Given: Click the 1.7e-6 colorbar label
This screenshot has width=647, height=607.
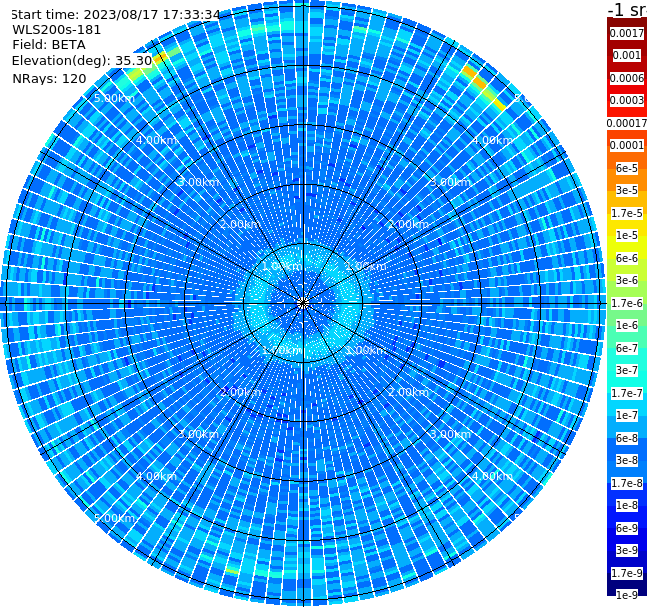Looking at the screenshot, I should coord(627,303).
